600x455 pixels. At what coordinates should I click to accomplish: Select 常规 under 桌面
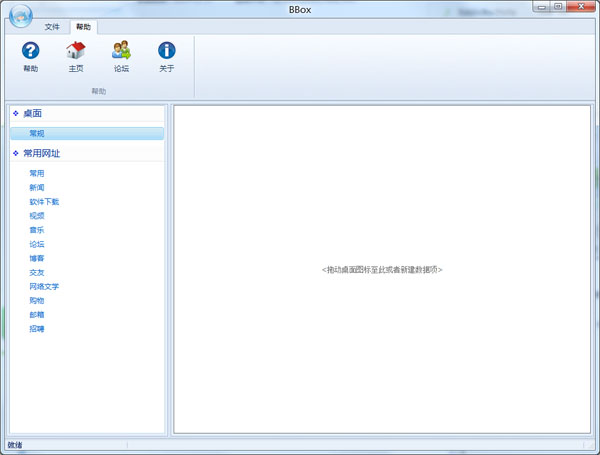pos(37,133)
